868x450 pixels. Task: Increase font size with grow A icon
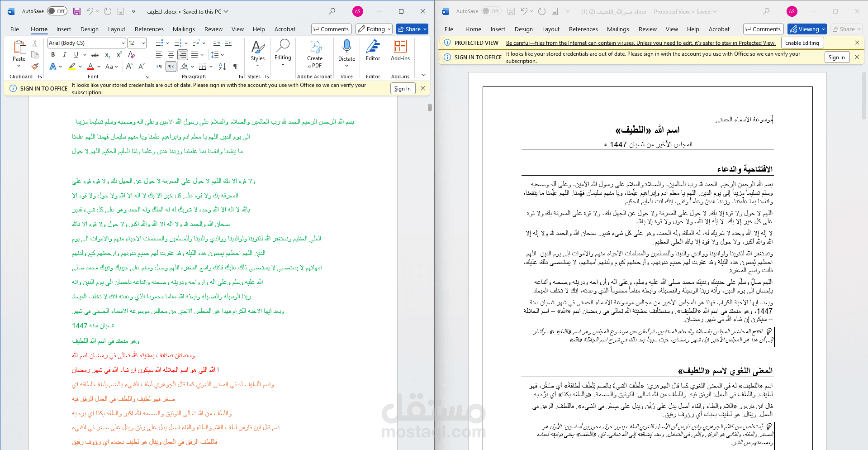[129, 67]
